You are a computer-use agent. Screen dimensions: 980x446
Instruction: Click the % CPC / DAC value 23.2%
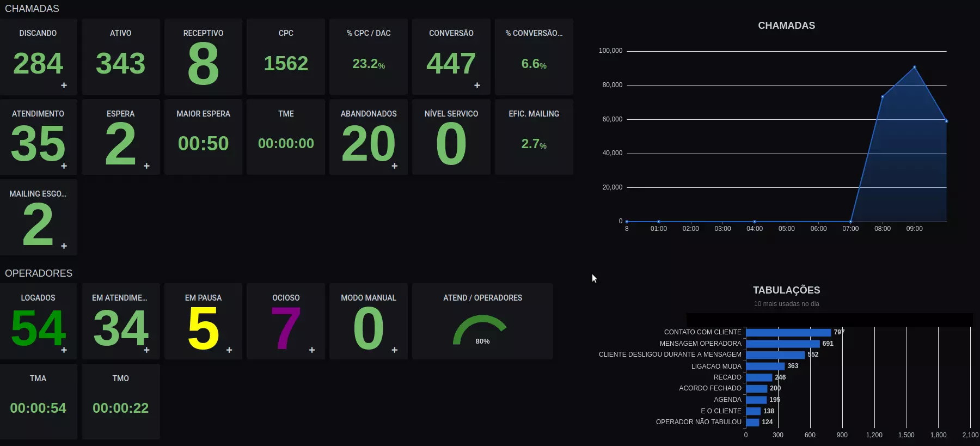tap(369, 64)
